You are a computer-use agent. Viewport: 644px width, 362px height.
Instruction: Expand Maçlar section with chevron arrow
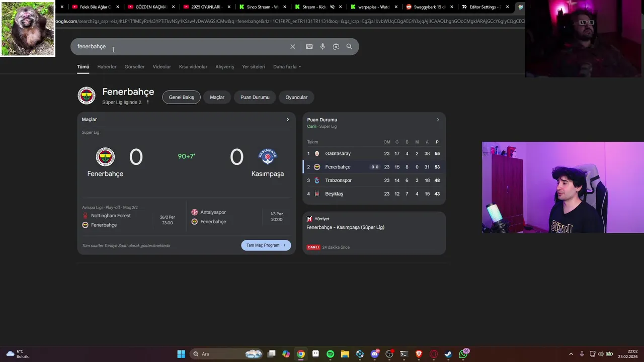tap(288, 120)
